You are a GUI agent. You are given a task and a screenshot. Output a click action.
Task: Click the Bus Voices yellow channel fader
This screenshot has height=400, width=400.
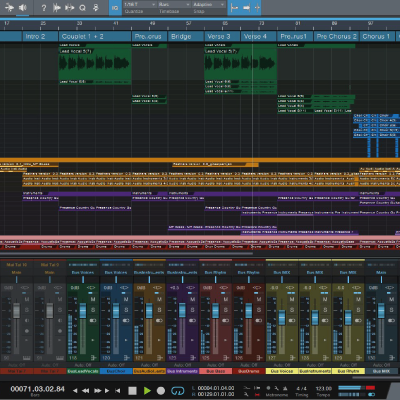tap(282, 317)
